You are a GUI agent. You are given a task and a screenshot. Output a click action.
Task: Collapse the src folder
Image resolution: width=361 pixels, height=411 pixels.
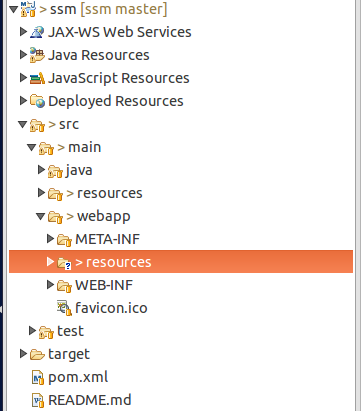[x=23, y=124]
